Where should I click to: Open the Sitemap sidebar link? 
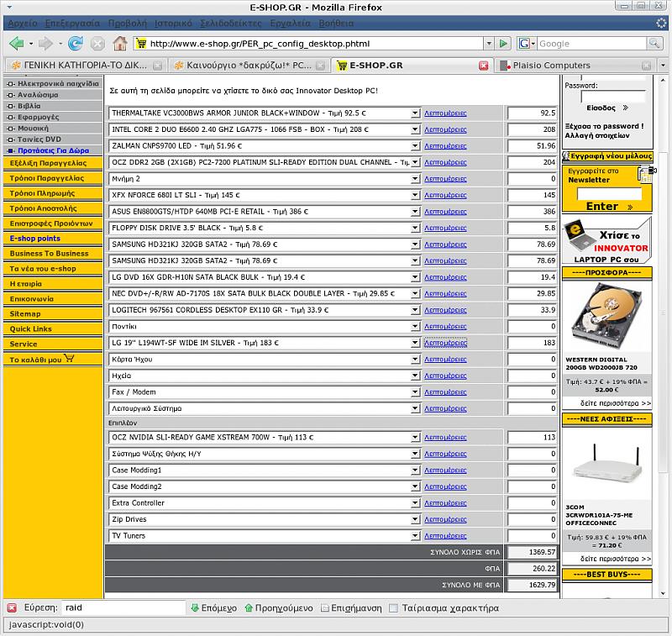click(25, 314)
